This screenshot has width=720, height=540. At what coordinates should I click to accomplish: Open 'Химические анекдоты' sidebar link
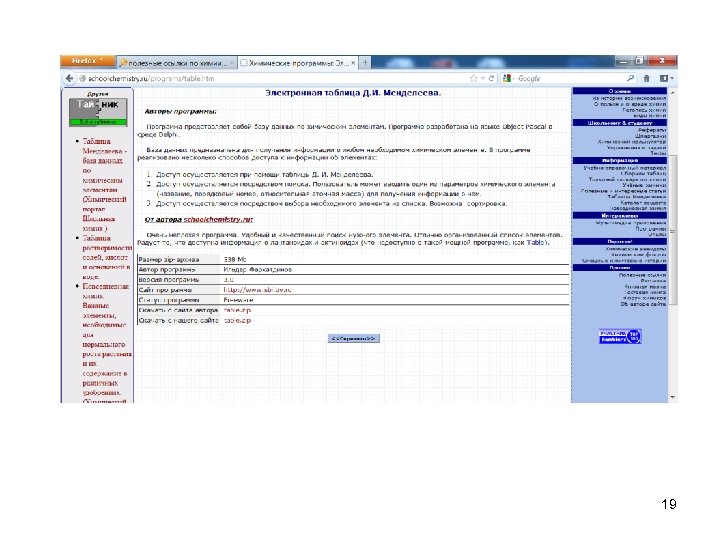point(636,249)
